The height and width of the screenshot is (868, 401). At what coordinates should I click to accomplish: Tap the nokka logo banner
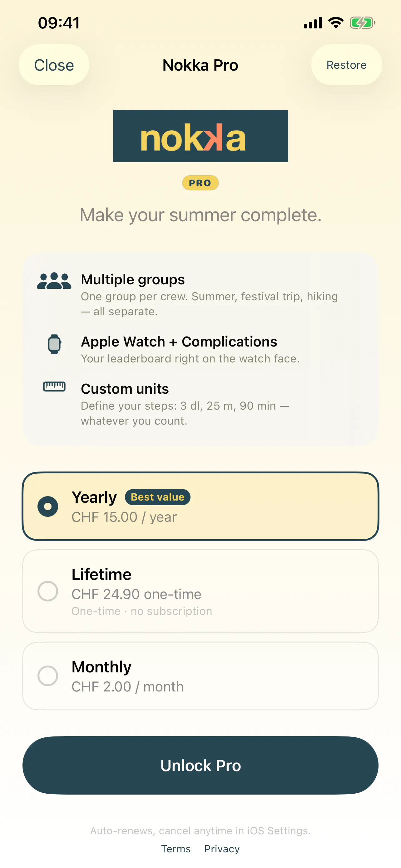200,136
